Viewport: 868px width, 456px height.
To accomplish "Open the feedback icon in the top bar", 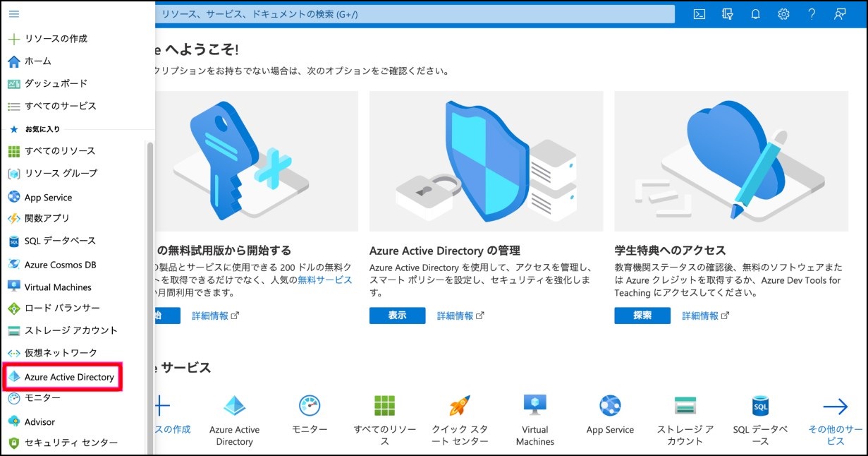I will pos(839,14).
